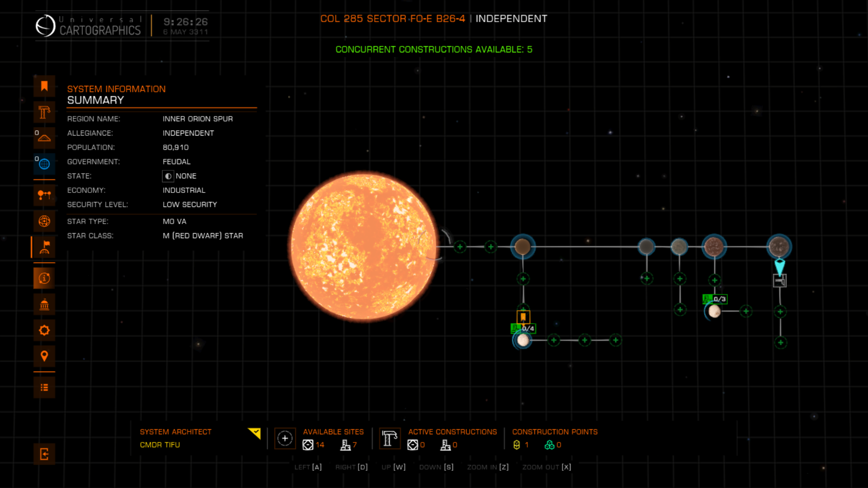Click the active constructions crane icon
This screenshot has width=868, height=488.
(390, 438)
